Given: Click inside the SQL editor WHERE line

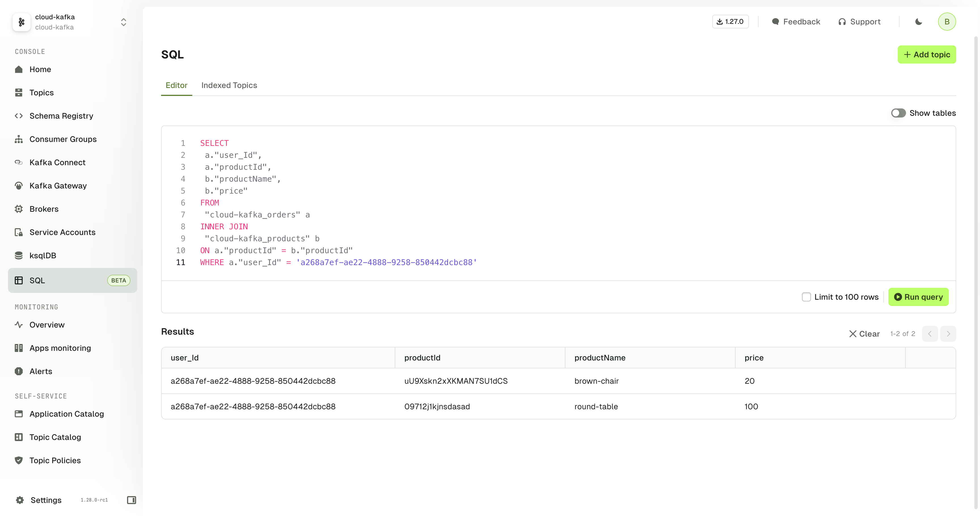Looking at the screenshot, I should coord(338,262).
